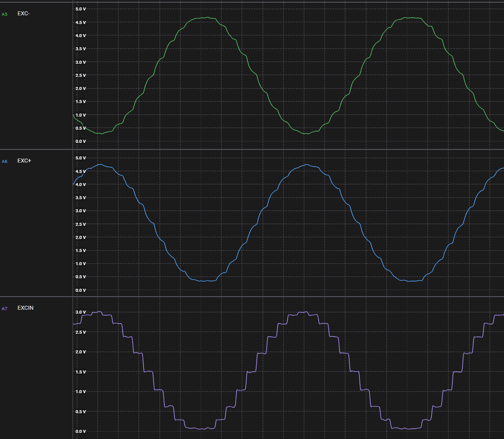Select the A5 channel badge icon
504x439 pixels.
(5, 14)
